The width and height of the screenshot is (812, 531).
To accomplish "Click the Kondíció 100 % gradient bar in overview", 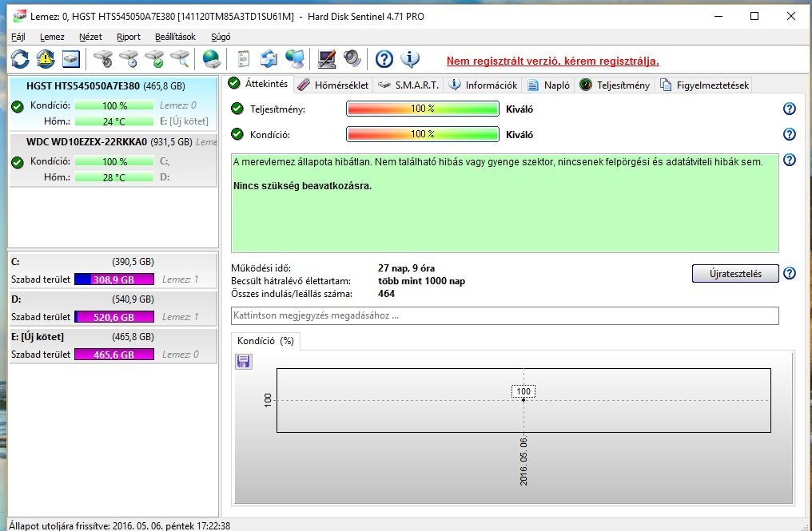I will tap(423, 134).
